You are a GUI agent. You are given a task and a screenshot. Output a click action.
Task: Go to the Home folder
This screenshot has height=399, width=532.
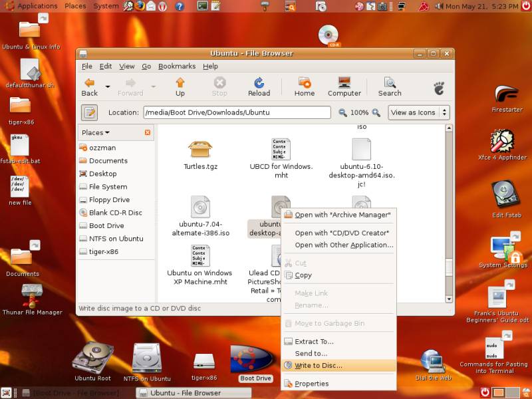[x=305, y=87]
